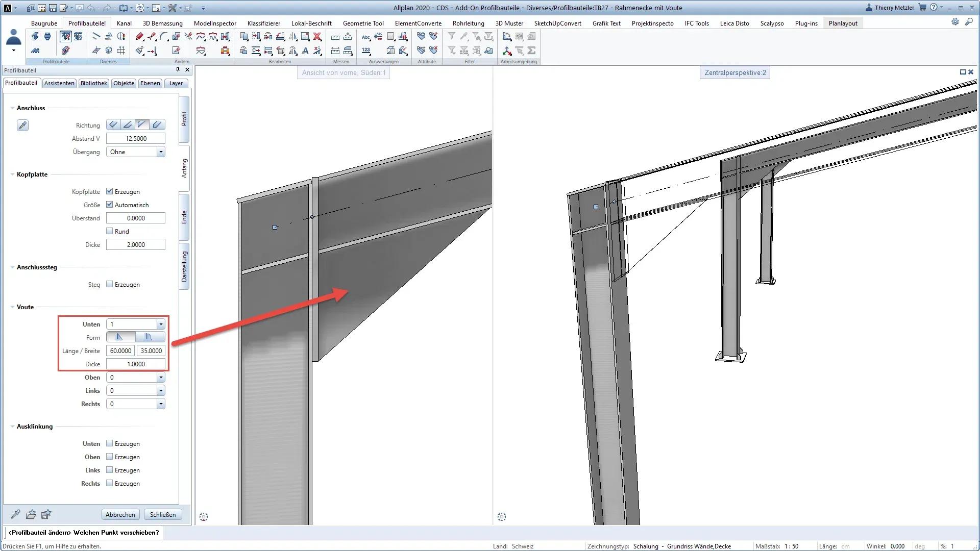Select the mirror tool in Bearbeiten group
Viewport: 980px width, 551px height.
(293, 36)
